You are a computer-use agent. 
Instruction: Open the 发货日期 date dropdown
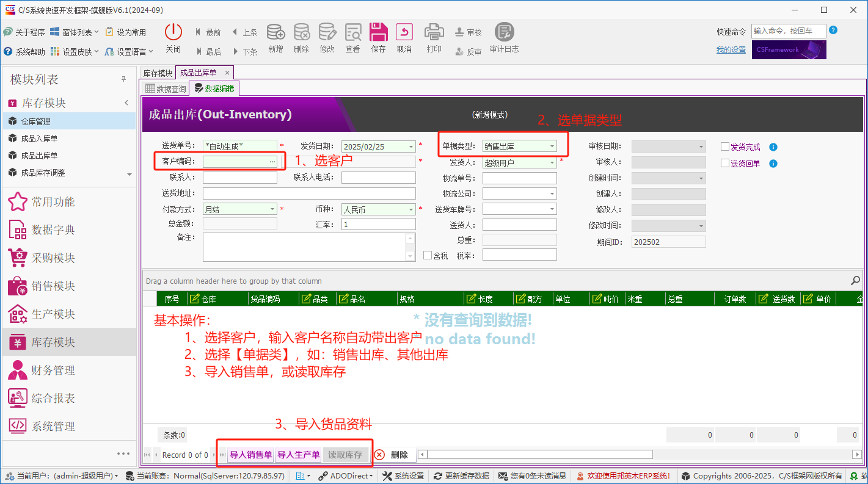[x=411, y=146]
